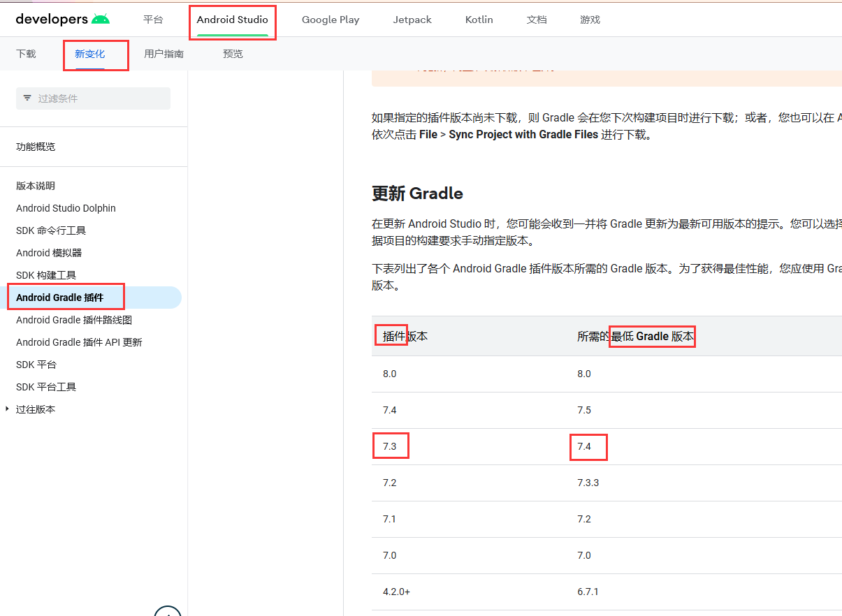Go to Android 模拟器 page
Viewport: 842px width, 616px height.
click(49, 253)
